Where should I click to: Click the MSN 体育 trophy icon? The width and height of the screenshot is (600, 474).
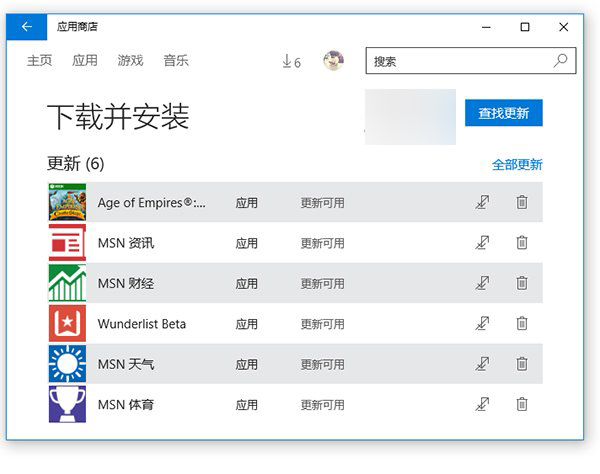(x=67, y=404)
